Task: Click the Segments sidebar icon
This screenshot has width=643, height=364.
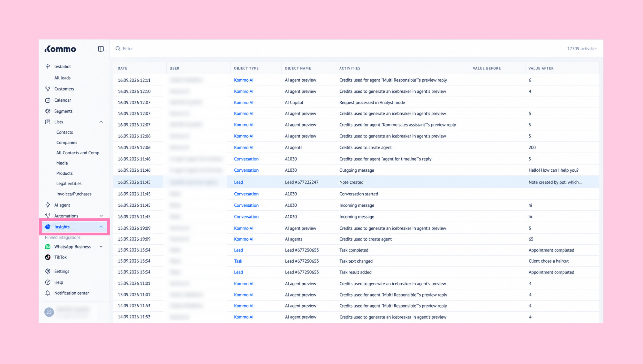Action: (48, 111)
